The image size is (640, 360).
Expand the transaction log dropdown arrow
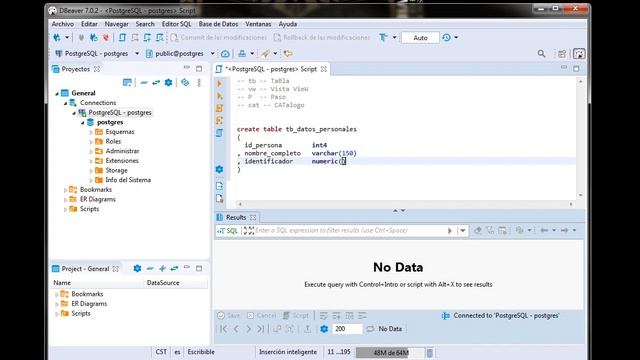point(456,38)
